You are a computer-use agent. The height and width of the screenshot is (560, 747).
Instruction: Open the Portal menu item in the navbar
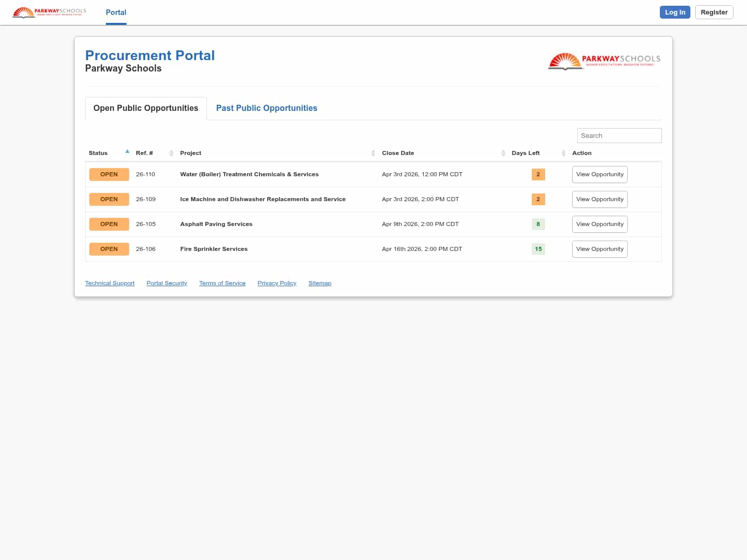click(116, 12)
